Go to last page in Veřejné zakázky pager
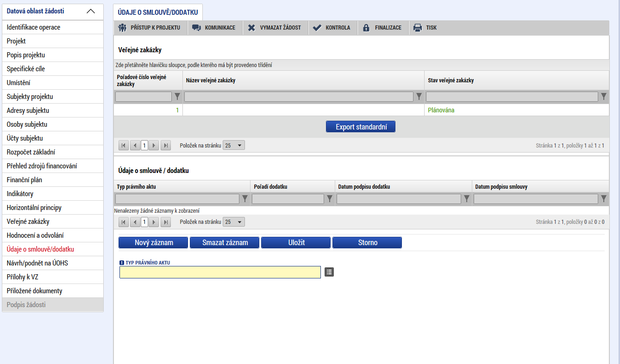Image resolution: width=620 pixels, height=364 pixels. point(166,145)
